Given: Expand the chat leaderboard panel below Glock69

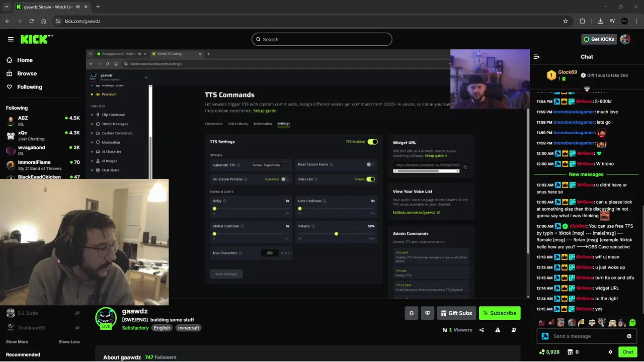Looking at the screenshot, I should 587,89.
